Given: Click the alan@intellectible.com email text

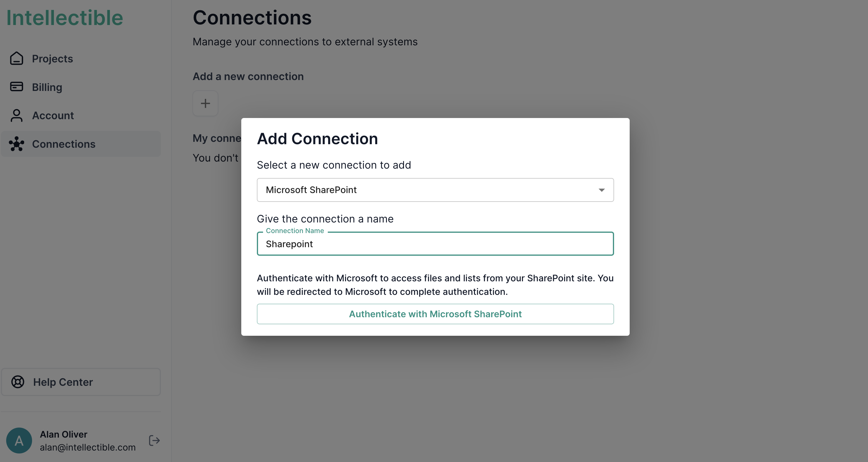Looking at the screenshot, I should tap(88, 447).
